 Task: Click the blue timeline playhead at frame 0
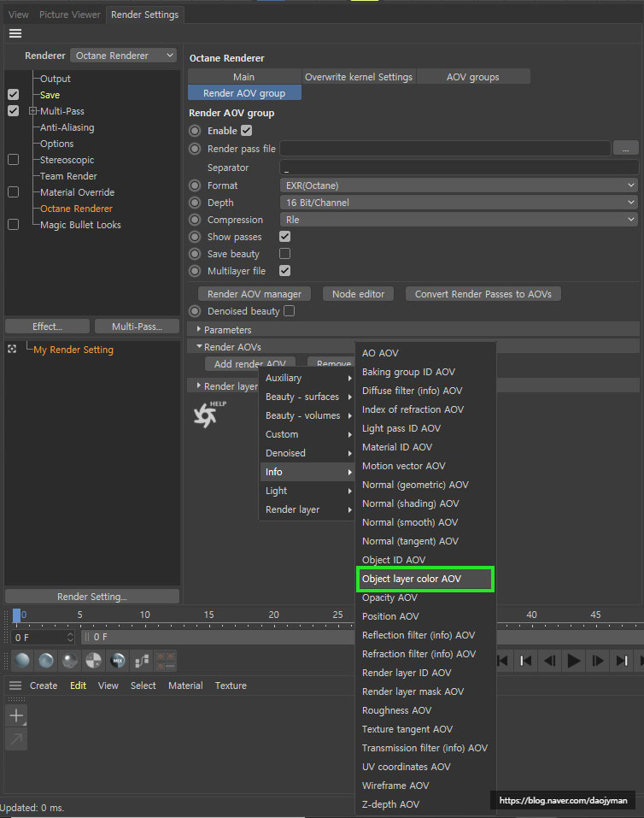(x=17, y=615)
